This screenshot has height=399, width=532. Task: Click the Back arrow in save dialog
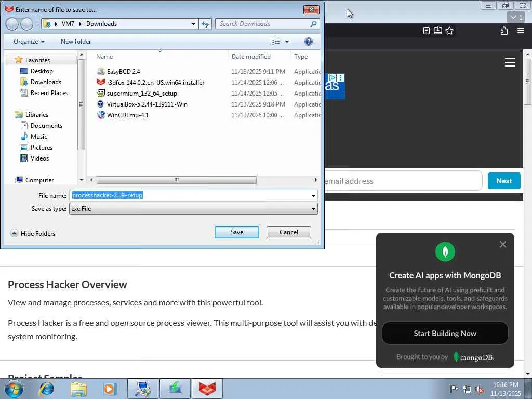pos(12,24)
